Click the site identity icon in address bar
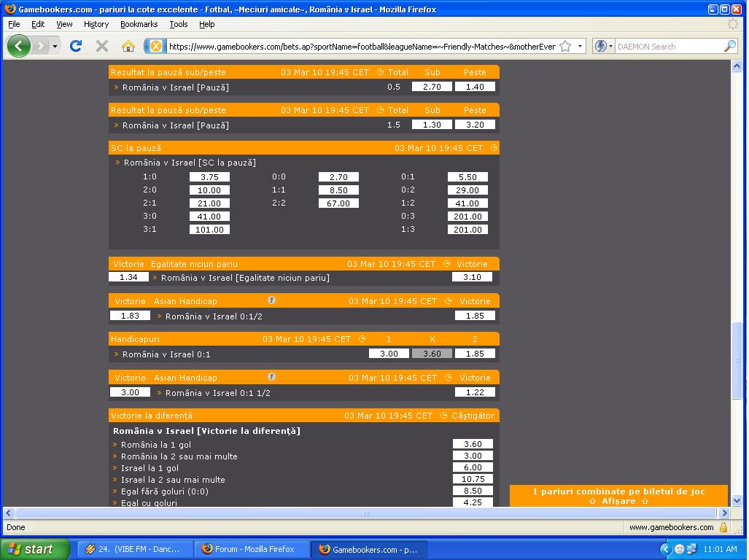 (156, 46)
